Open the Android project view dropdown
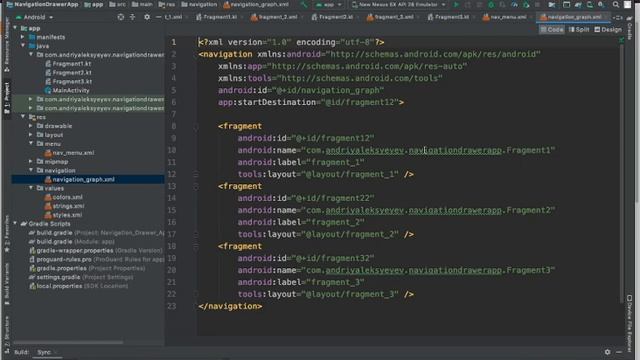This screenshot has width=640, height=360. (x=35, y=17)
